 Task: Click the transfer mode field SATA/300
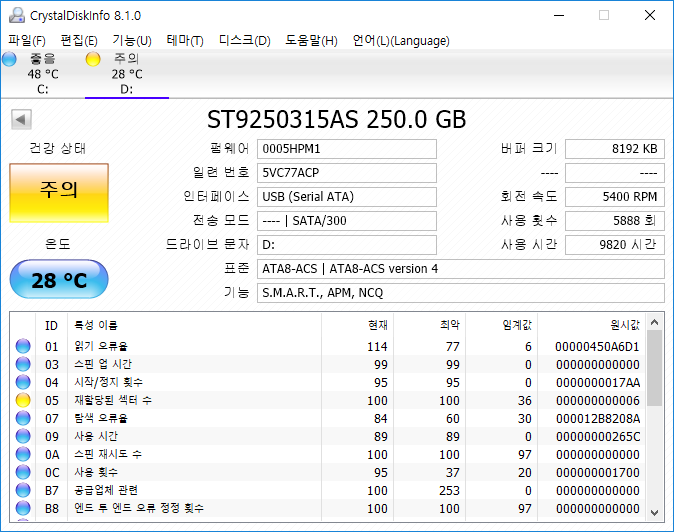click(347, 221)
